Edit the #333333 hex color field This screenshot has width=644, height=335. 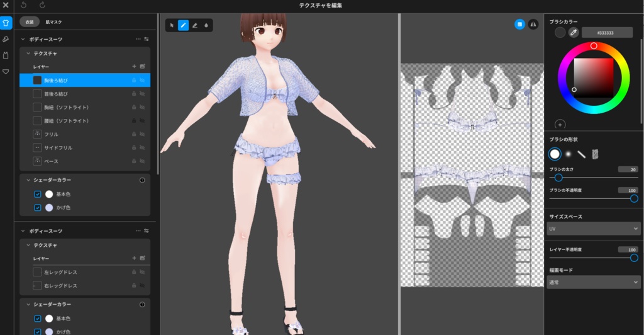[607, 33]
